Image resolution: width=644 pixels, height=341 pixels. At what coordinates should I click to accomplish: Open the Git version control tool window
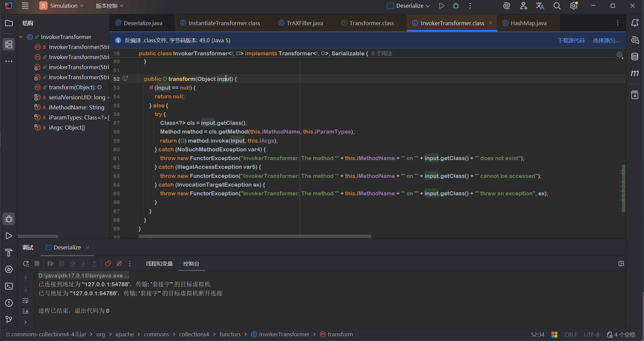tap(9, 320)
